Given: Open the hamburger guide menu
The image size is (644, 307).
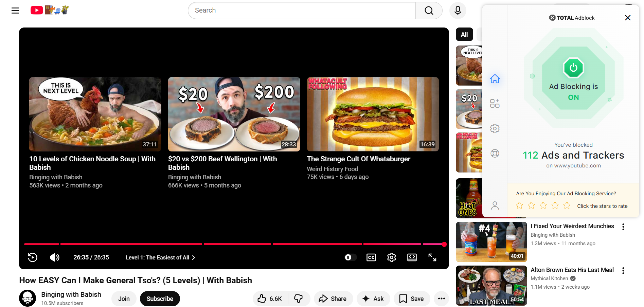Looking at the screenshot, I should point(15,11).
